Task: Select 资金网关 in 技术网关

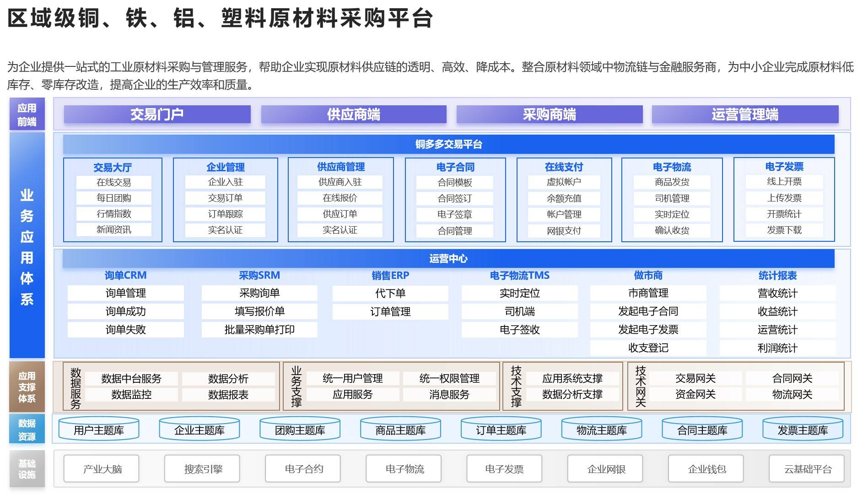Action: [695, 394]
